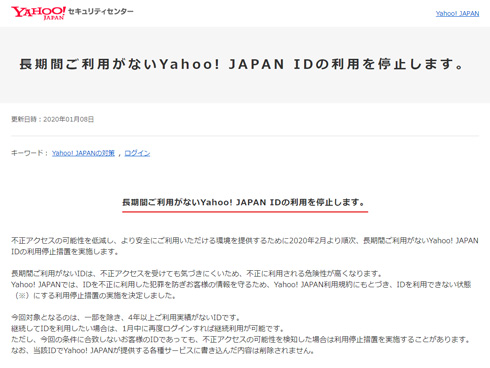This screenshot has height=368, width=490.
Task: Open the Yahoo! JAPANの対策 keyword link
Action: click(83, 153)
